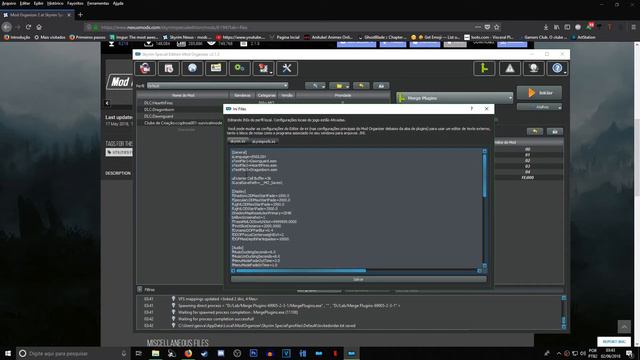The height and width of the screenshot is (360, 640).
Task: Click the green endorse icon in Mod Organizer toolbar
Action: (x=484, y=68)
